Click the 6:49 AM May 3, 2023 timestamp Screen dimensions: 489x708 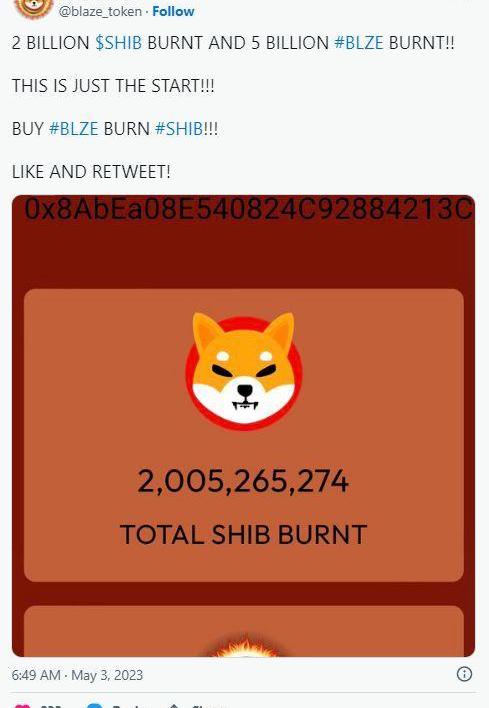click(x=77, y=675)
